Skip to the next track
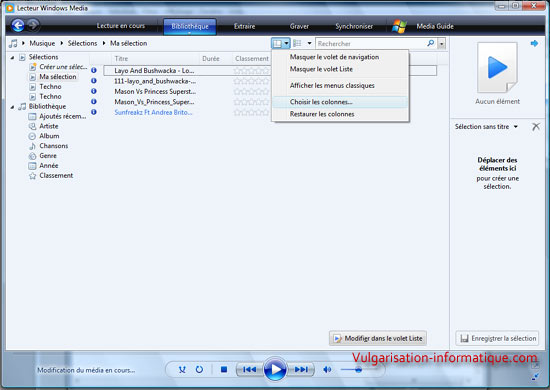This screenshot has width=550, height=390. (301, 369)
